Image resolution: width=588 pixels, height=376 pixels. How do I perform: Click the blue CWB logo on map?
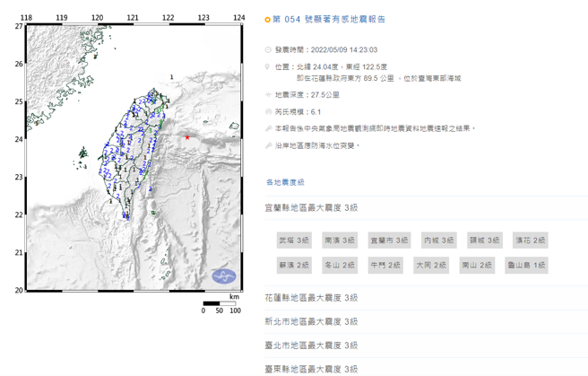coord(224,275)
